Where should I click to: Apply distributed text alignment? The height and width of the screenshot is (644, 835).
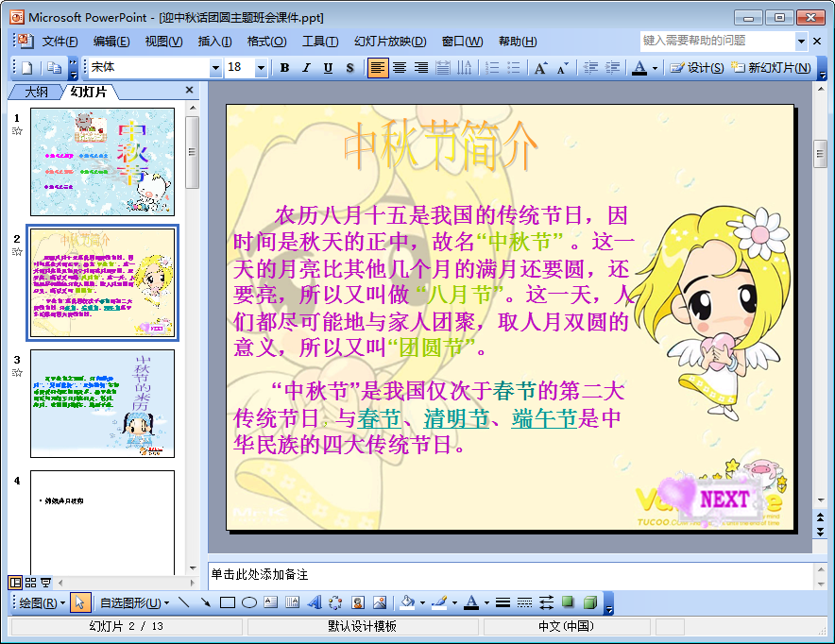click(x=443, y=68)
